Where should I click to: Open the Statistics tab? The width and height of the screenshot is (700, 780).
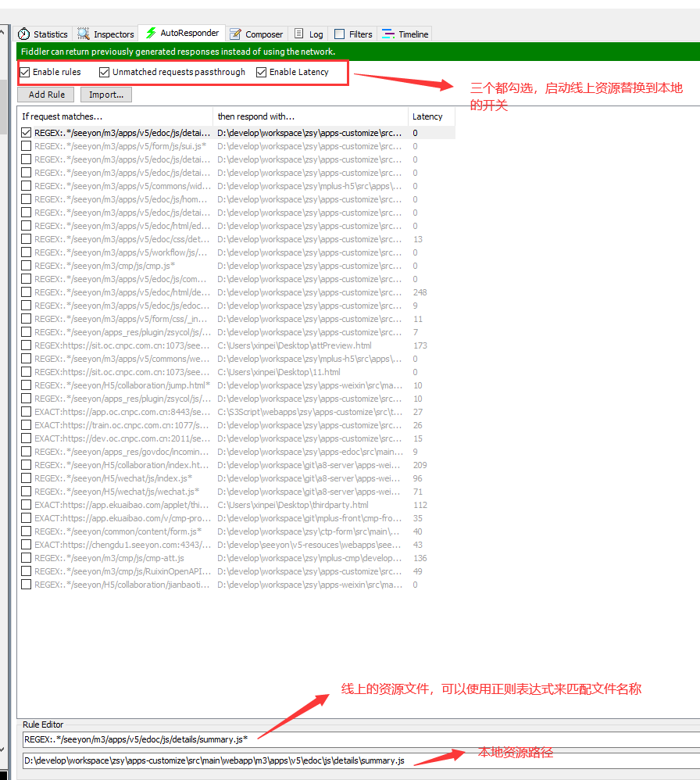[x=43, y=34]
